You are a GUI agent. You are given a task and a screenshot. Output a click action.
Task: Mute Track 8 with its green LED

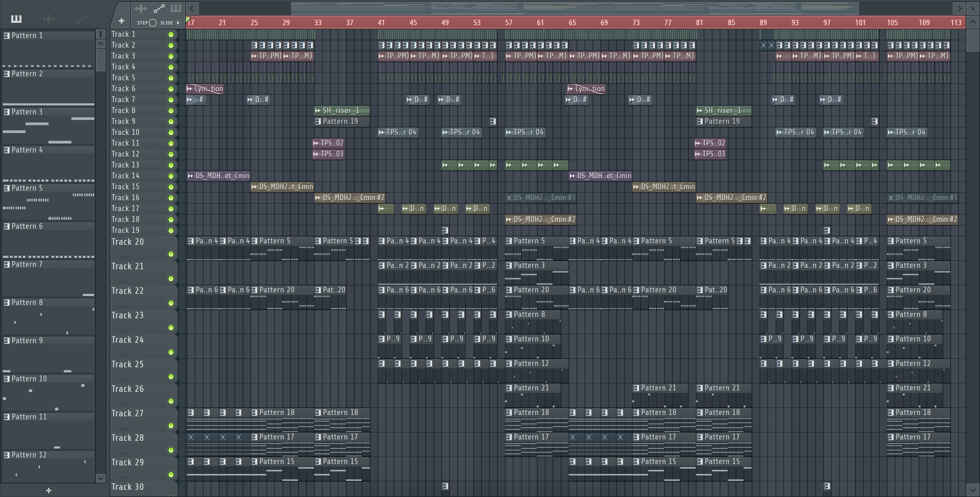[171, 111]
